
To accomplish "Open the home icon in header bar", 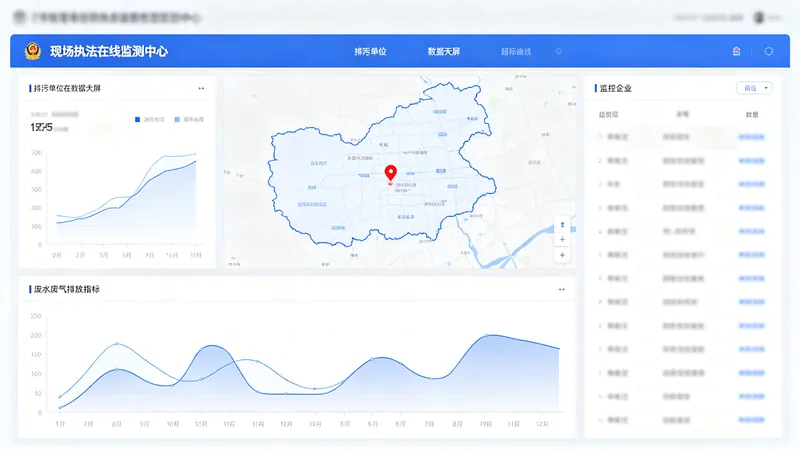I will coord(736,51).
